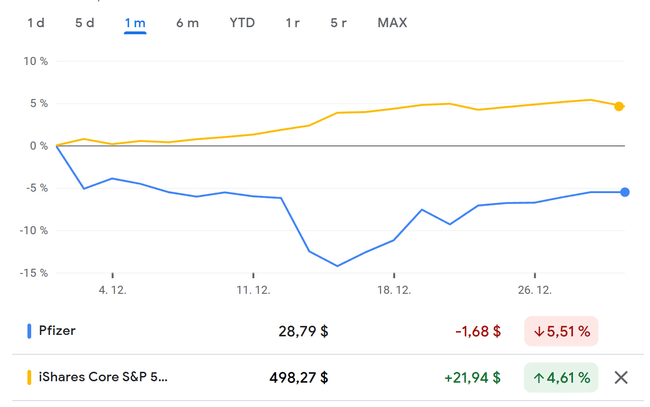This screenshot has width=650, height=407.
Task: Open the iShares Core S&P 5... entry
Action: [x=104, y=377]
